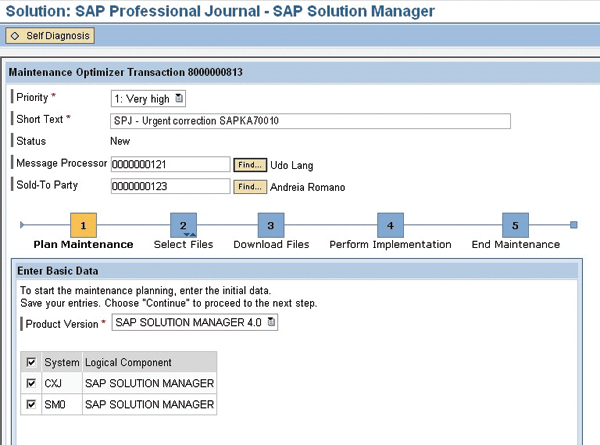Image resolution: width=600 pixels, height=445 pixels.
Task: Click the Perform Implementation step label
Action: [390, 244]
